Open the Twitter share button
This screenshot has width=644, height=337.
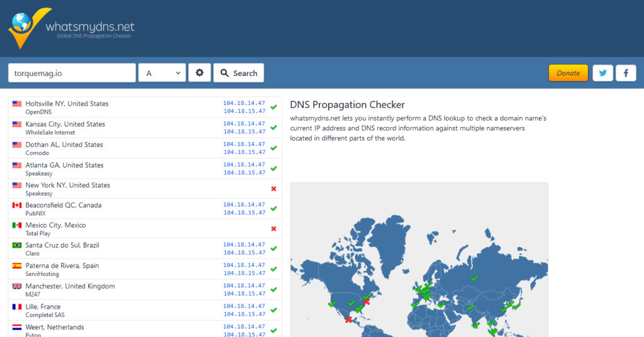[602, 73]
